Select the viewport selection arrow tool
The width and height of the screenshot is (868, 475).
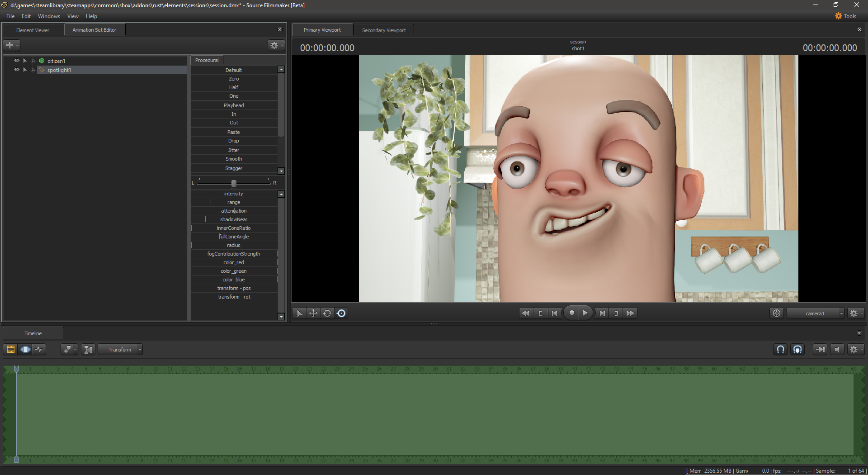pyautogui.click(x=299, y=313)
